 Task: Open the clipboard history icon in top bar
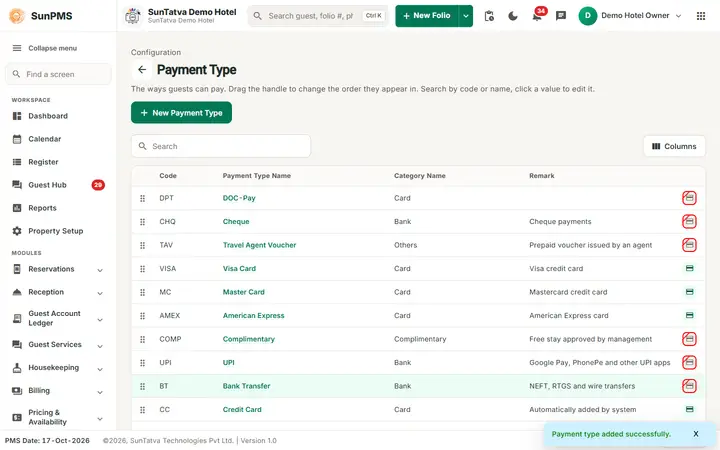click(489, 16)
